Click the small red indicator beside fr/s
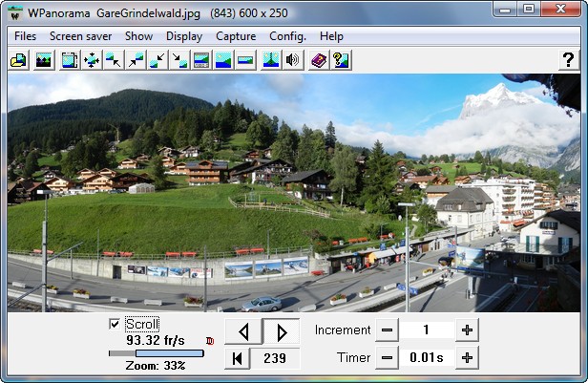 [210, 341]
